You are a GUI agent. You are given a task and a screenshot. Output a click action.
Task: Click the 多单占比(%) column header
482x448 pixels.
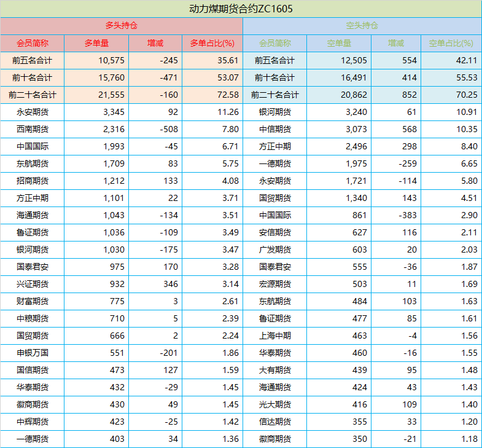[212, 43]
